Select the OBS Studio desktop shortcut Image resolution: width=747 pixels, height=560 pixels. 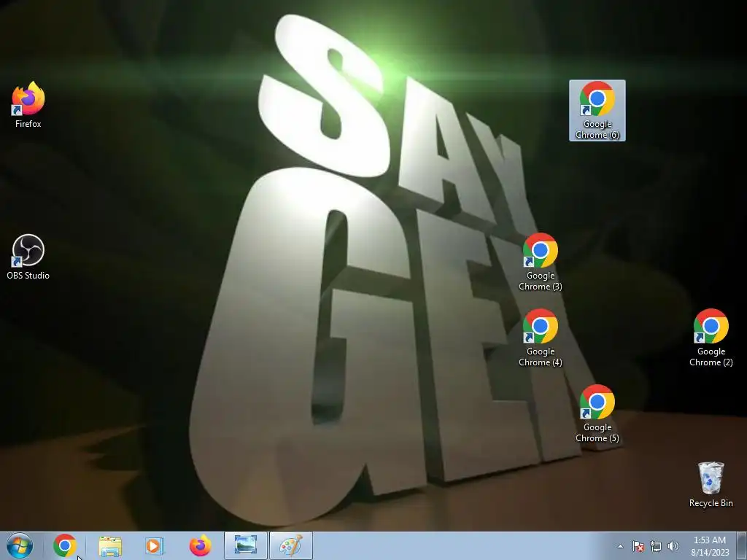(x=28, y=257)
